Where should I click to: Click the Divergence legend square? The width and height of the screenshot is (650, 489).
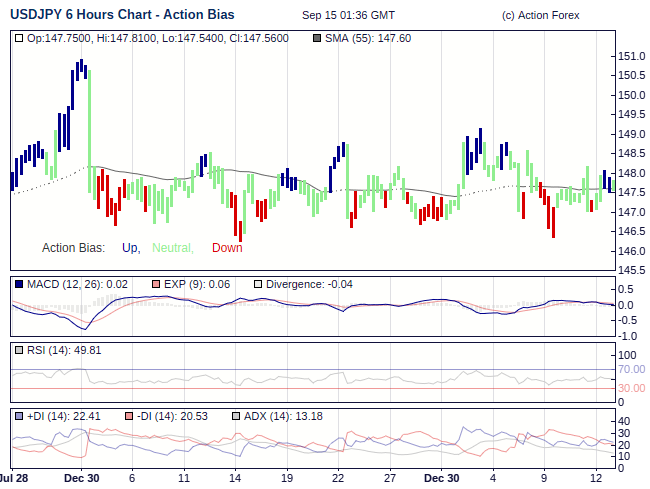click(258, 285)
